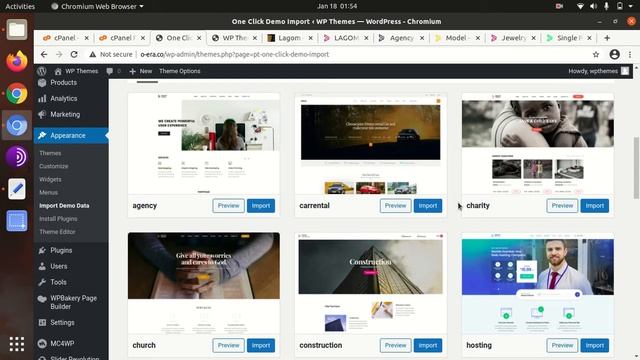Viewport: 640px width, 360px height.
Task: Go forward in browser history
Action: [59, 54]
